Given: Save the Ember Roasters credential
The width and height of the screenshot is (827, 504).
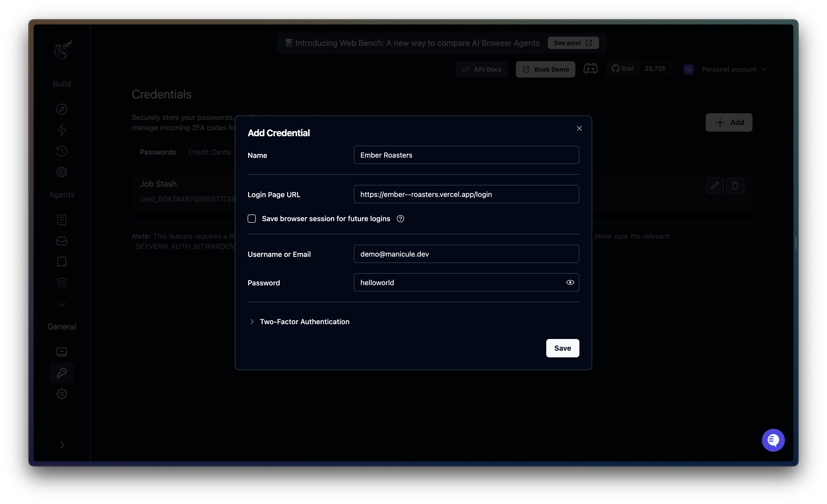Looking at the screenshot, I should 563,348.
